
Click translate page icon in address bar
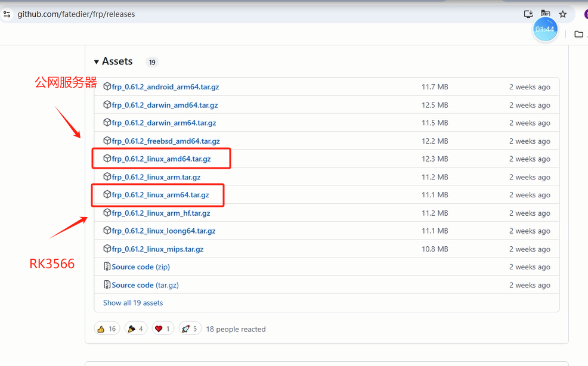(x=546, y=13)
